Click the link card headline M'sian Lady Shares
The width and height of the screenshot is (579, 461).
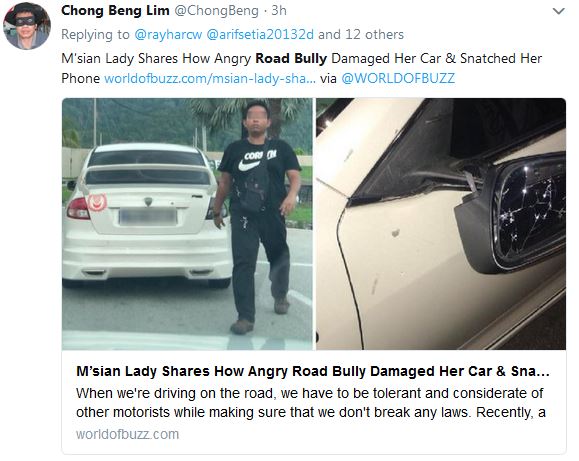point(313,371)
